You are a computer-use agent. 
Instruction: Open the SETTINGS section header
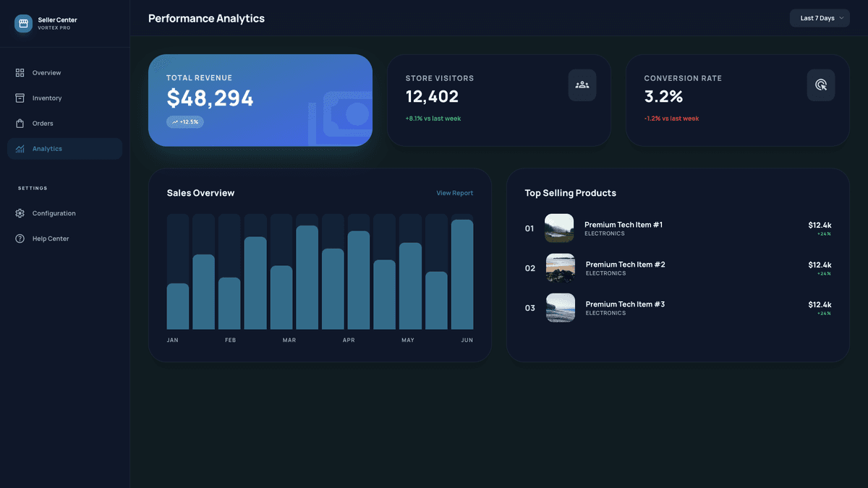[33, 187]
